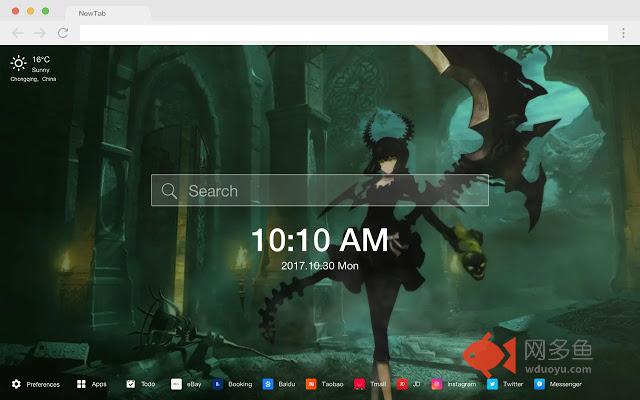The image size is (640, 400).
Task: Close window with red traffic light
Action: click(x=16, y=11)
